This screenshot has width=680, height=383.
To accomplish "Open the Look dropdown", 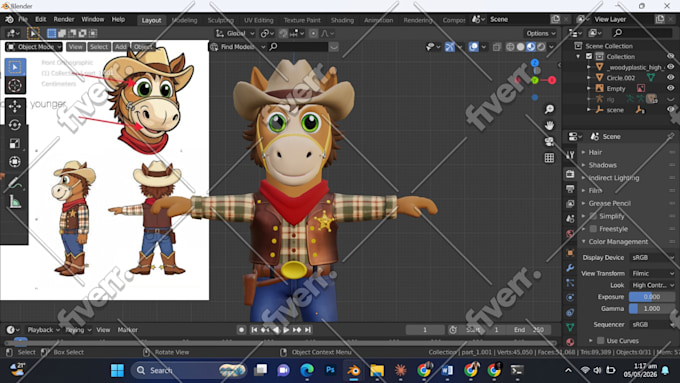I will coord(652,285).
